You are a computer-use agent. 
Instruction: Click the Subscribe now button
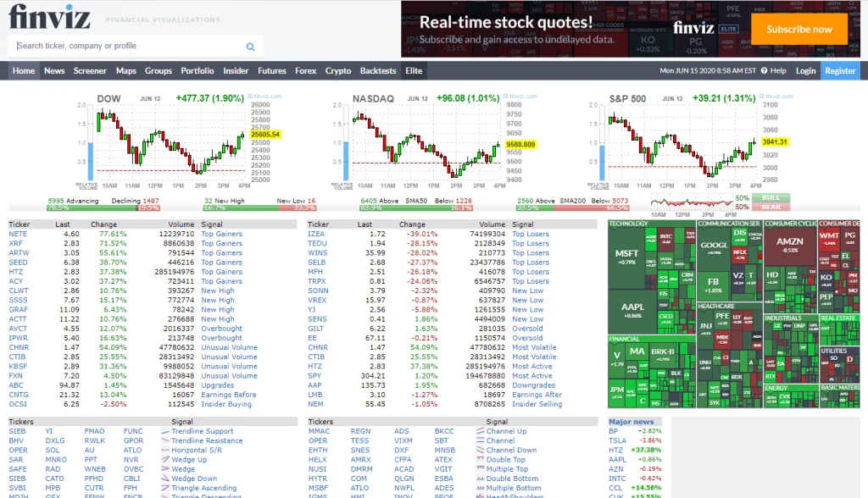pos(798,30)
